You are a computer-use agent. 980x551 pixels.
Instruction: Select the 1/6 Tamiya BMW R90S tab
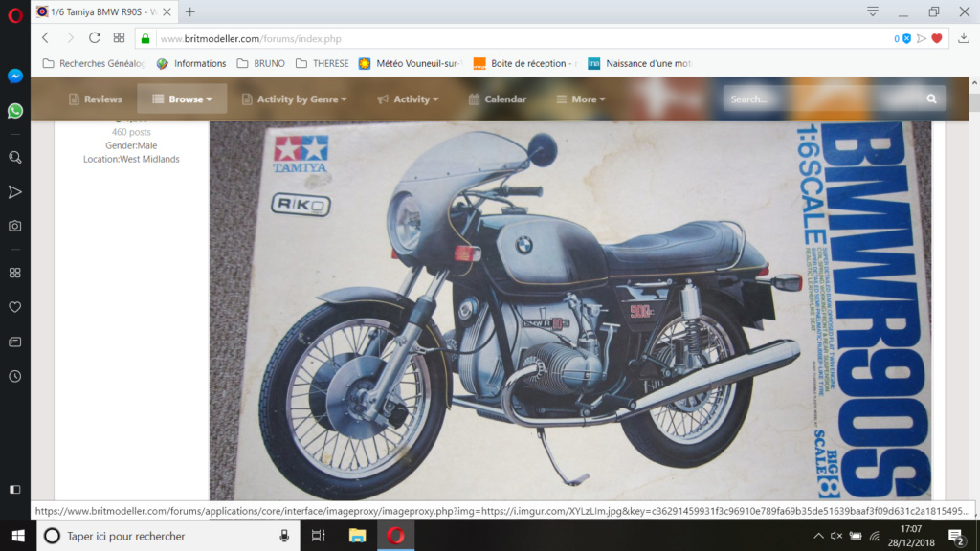(103, 11)
